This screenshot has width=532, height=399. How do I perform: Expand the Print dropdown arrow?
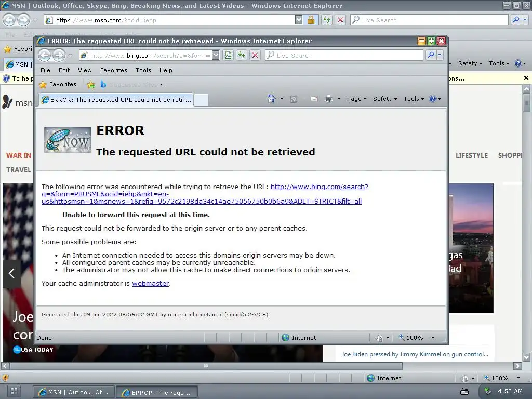[x=339, y=99]
